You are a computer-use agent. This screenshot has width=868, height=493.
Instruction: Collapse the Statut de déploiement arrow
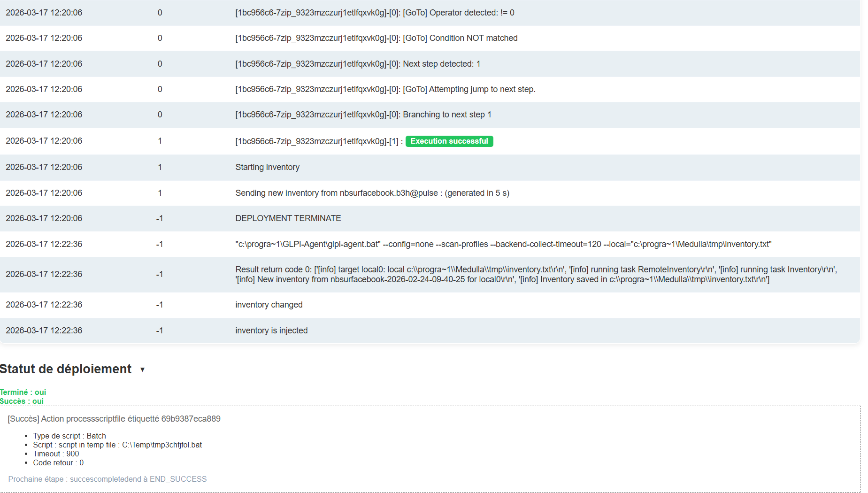tap(142, 370)
